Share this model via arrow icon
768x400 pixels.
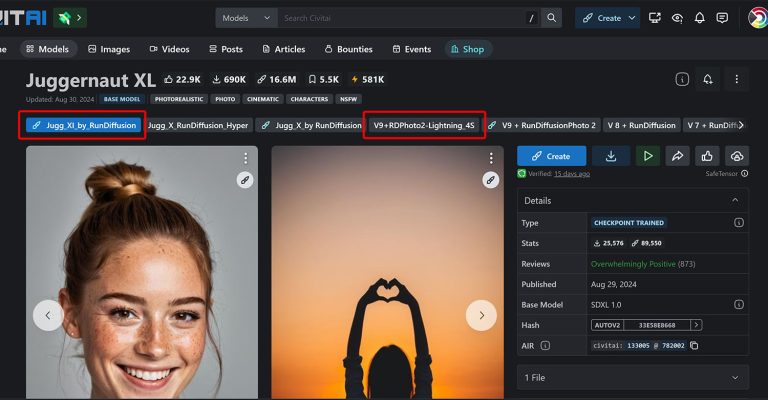677,156
